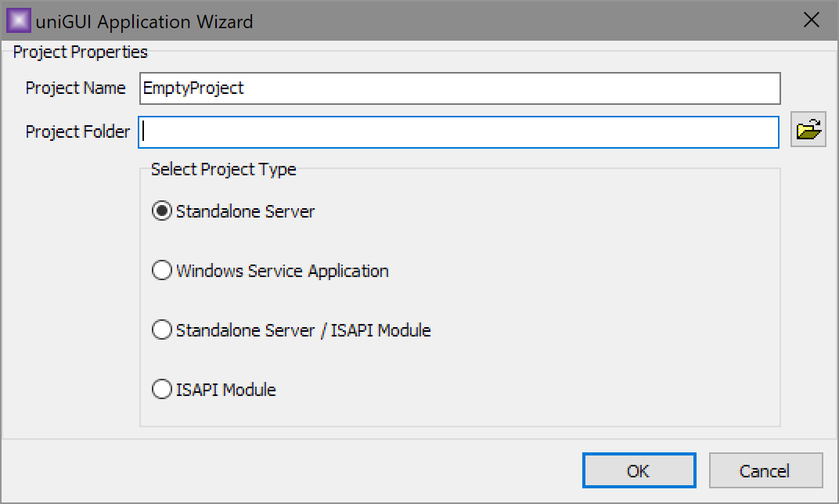Click the Project Name label
Image resolution: width=839 pixels, height=504 pixels.
point(75,88)
